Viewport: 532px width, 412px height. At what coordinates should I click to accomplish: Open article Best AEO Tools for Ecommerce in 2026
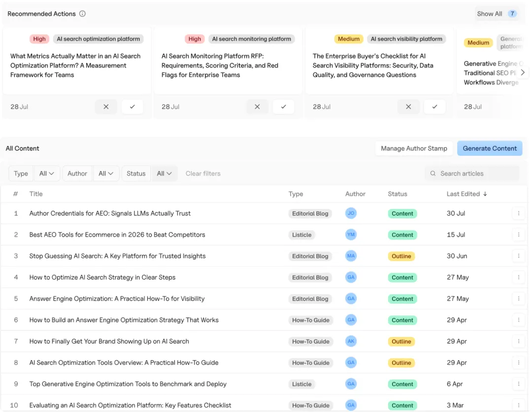[117, 235]
